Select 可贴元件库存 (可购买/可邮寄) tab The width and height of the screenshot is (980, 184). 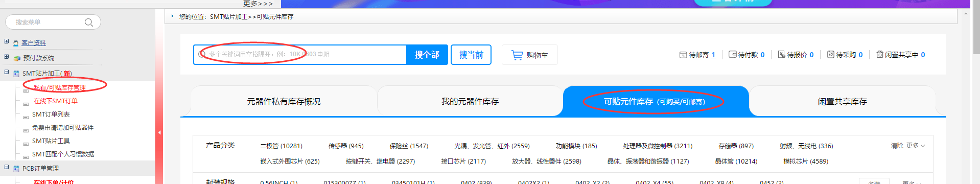pos(656,102)
